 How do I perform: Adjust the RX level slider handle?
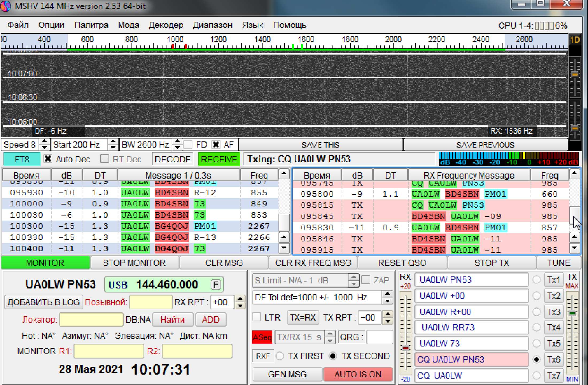[x=406, y=348]
